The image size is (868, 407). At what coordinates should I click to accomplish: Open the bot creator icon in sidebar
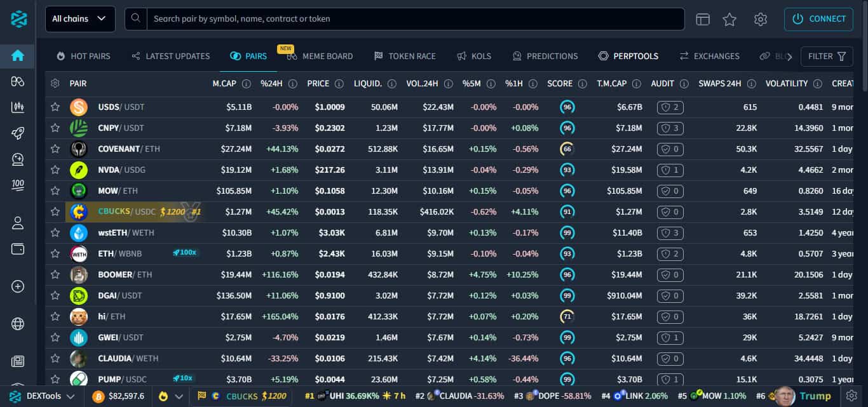click(18, 159)
